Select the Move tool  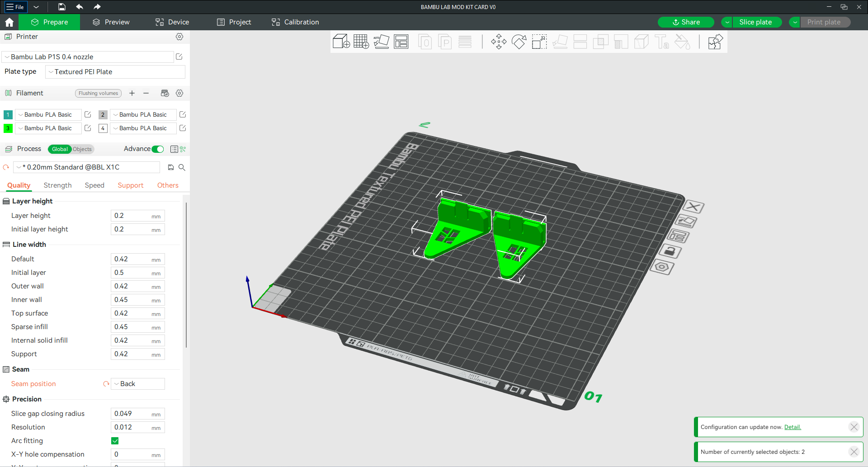499,42
